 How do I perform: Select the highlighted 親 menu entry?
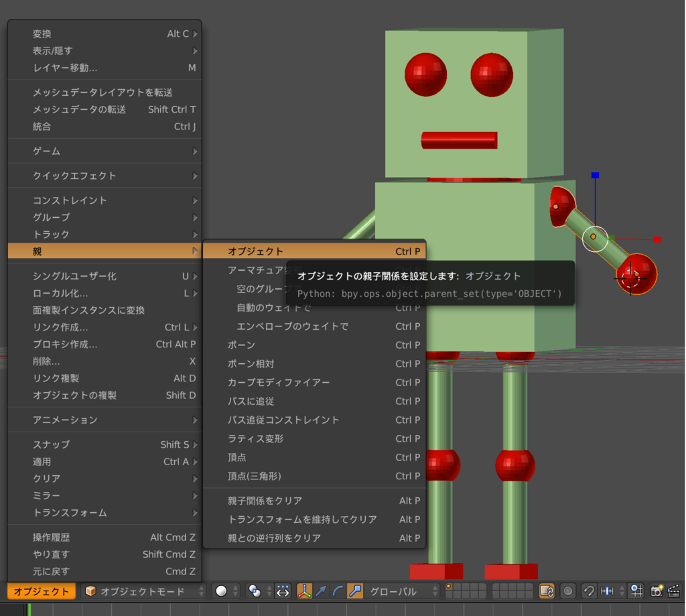click(x=105, y=251)
